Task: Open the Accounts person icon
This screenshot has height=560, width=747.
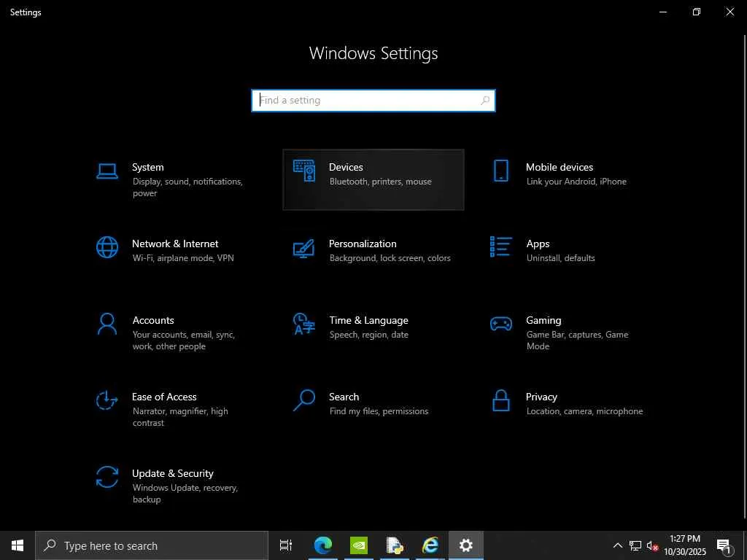Action: click(107, 324)
